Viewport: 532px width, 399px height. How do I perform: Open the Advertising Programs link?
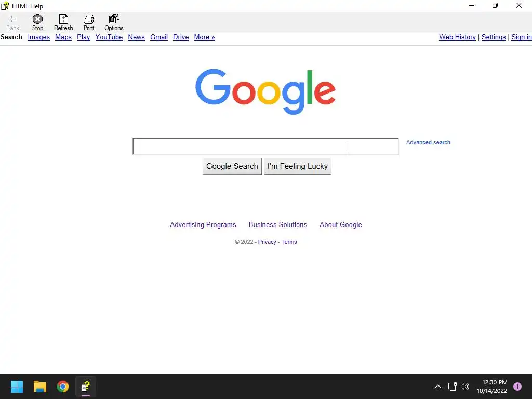(x=203, y=224)
